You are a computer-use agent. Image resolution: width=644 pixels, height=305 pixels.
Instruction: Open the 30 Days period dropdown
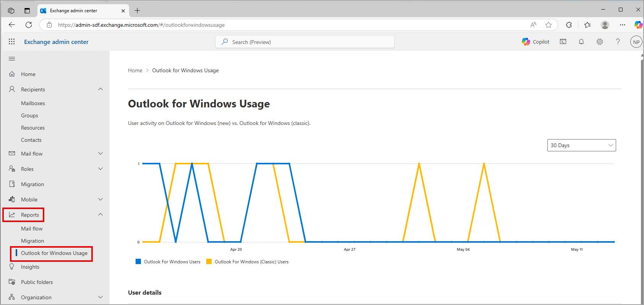[x=581, y=145]
